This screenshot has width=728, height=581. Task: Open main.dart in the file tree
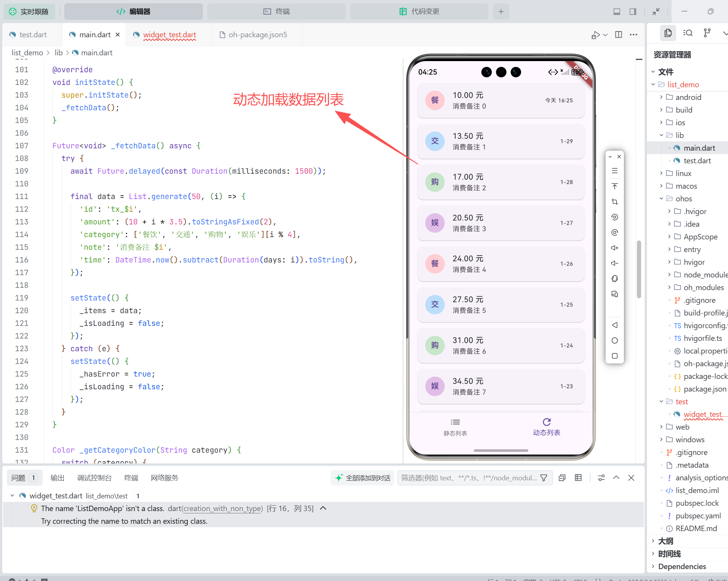699,148
